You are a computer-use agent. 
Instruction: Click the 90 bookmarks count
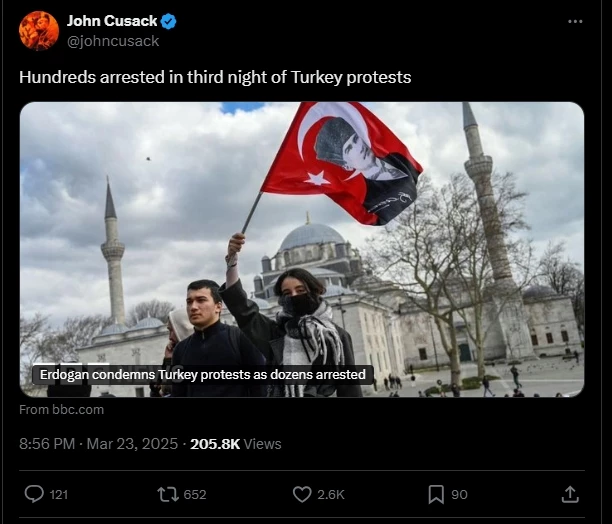coord(459,495)
